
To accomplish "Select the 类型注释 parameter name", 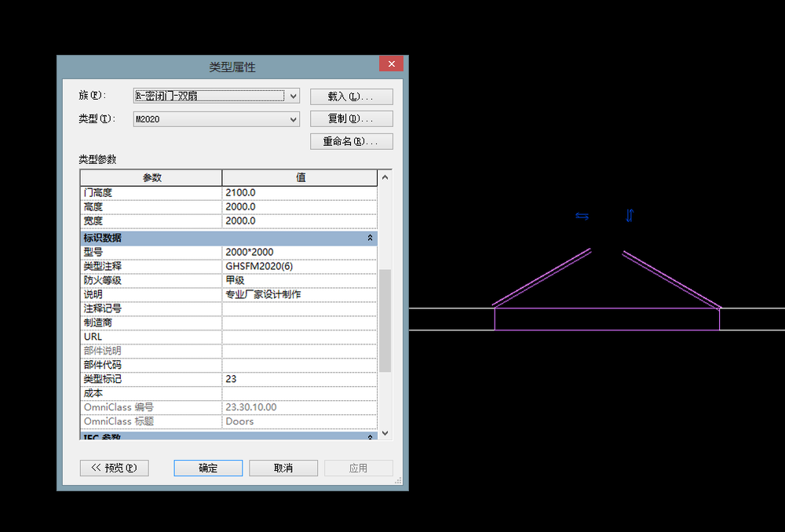I will [152, 266].
